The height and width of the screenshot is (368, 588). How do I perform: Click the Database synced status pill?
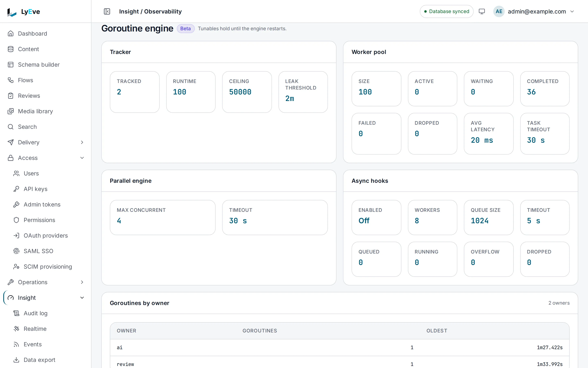click(x=446, y=11)
